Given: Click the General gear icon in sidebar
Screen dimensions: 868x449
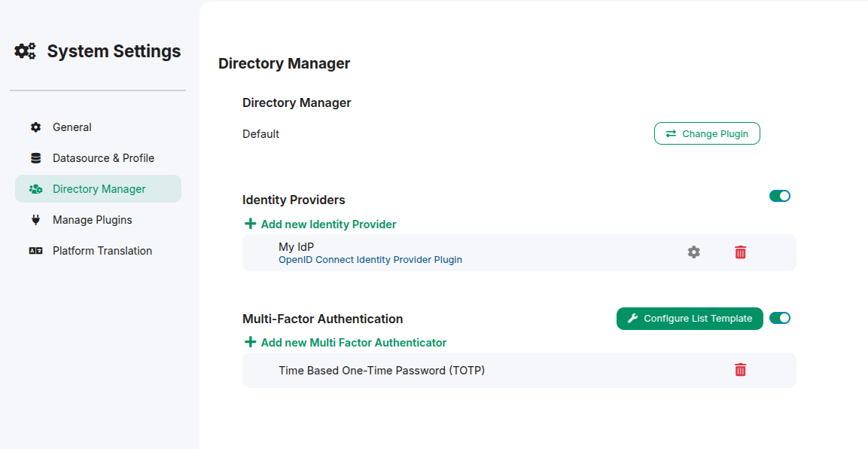Looking at the screenshot, I should click(x=35, y=127).
